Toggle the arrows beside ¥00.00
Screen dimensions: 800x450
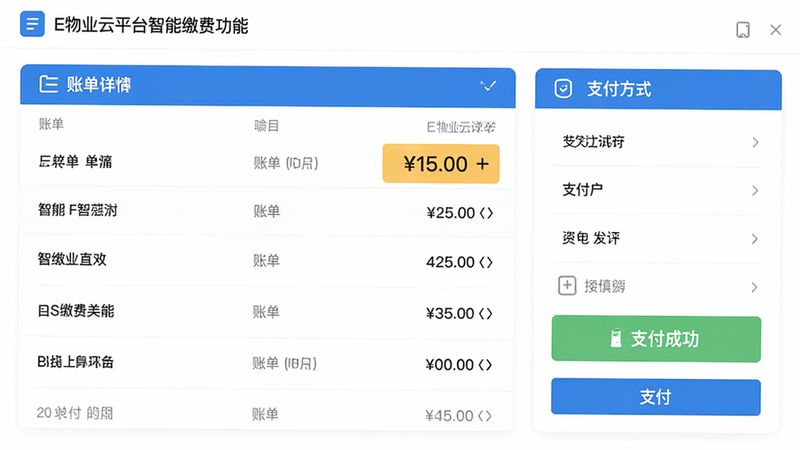point(485,365)
